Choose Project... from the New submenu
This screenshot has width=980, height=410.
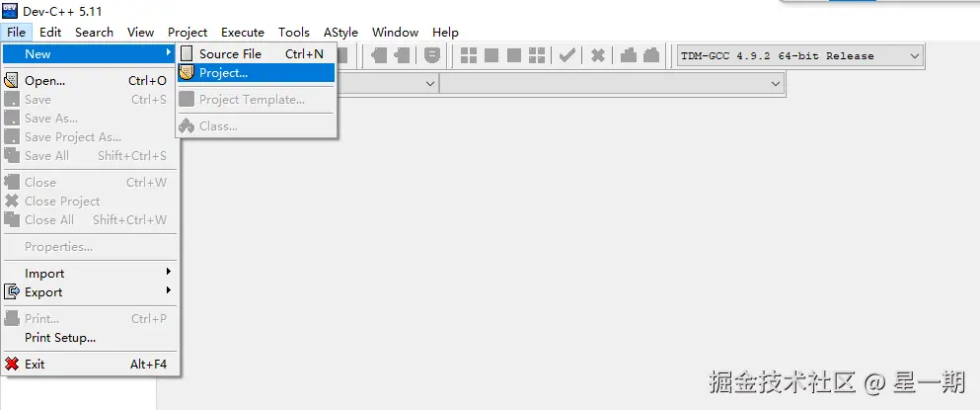click(257, 72)
